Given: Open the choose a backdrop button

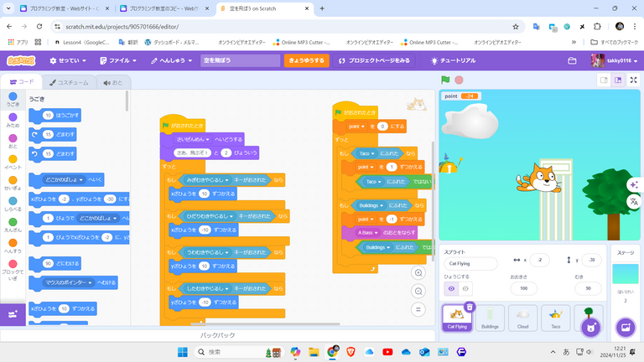Looking at the screenshot, I should pos(626,327).
